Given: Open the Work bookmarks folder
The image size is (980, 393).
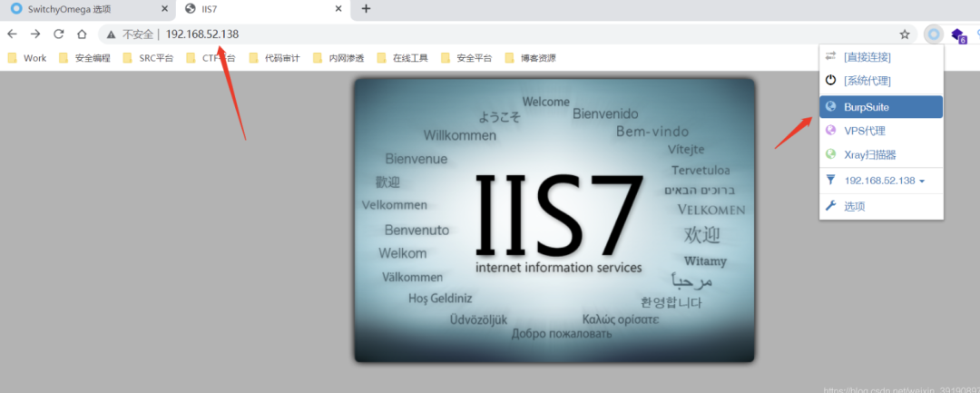Looking at the screenshot, I should [27, 58].
